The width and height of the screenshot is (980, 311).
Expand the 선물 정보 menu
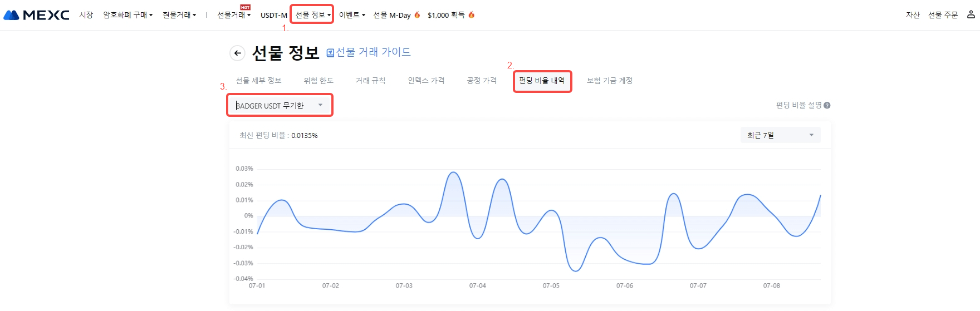312,15
